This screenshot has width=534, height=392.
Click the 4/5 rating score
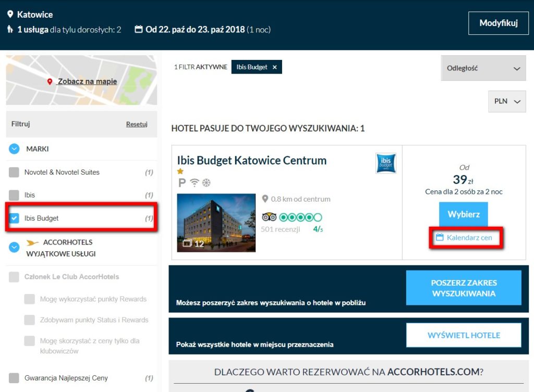(318, 229)
